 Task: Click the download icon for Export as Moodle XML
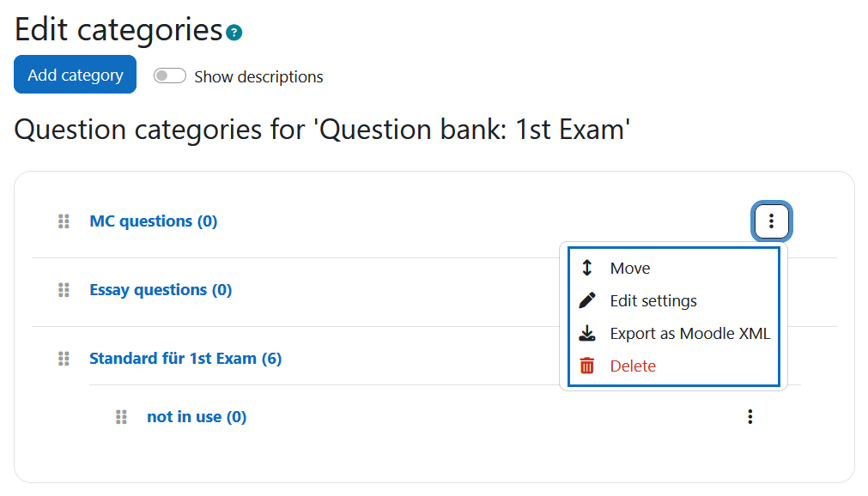point(586,333)
